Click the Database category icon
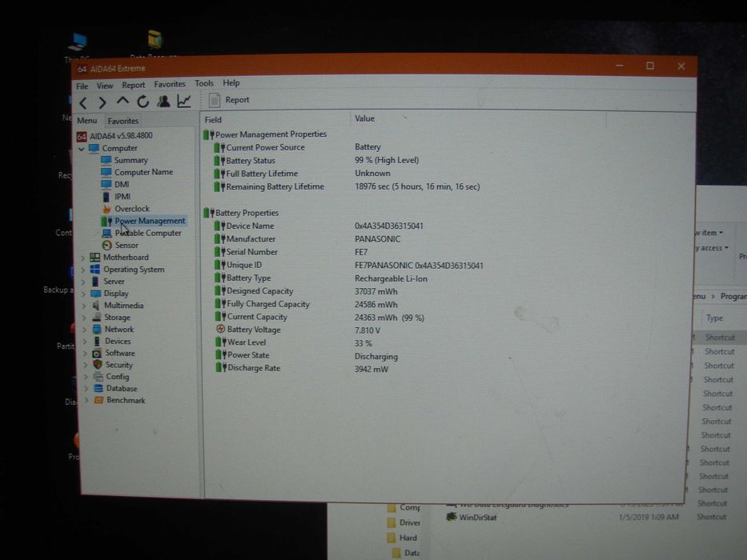Screen dimensions: 747x560 (98, 389)
